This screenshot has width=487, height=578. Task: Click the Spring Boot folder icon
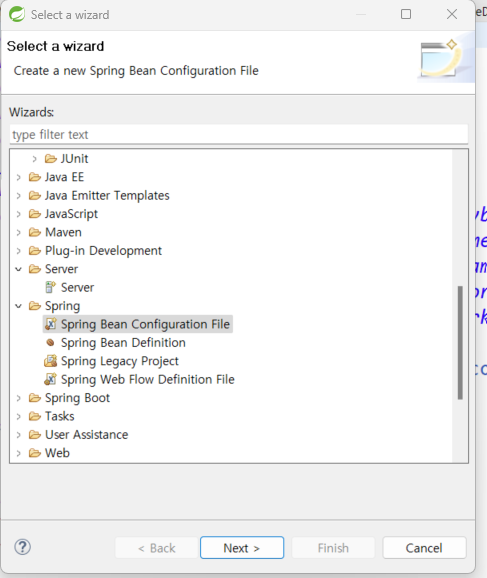[x=35, y=398]
